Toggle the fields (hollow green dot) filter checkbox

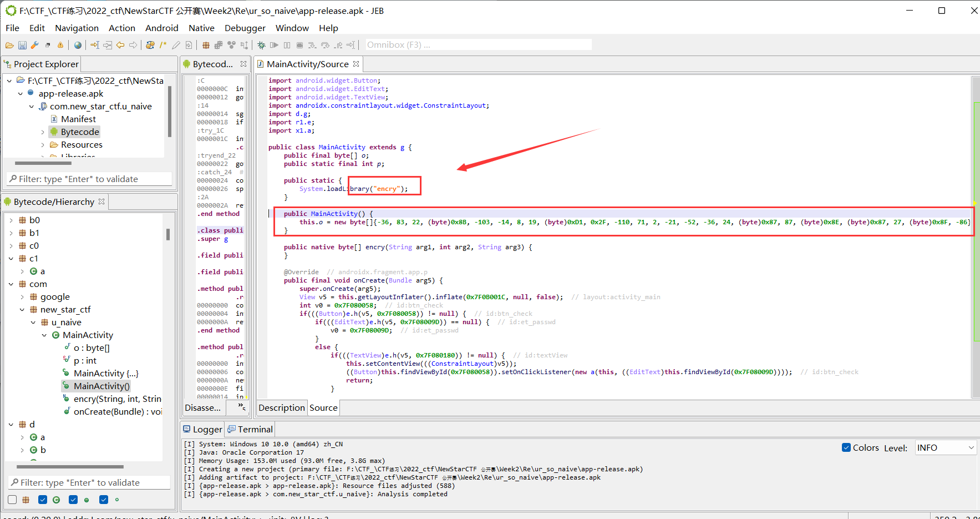tap(104, 500)
